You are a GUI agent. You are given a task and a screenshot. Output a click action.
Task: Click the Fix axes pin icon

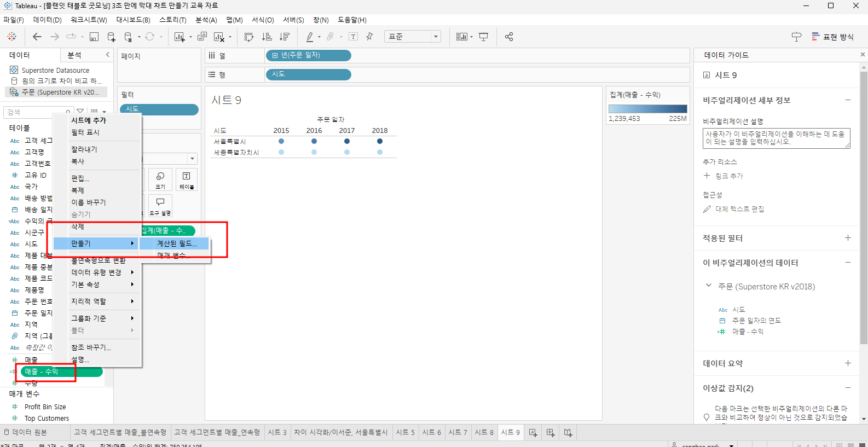point(369,37)
